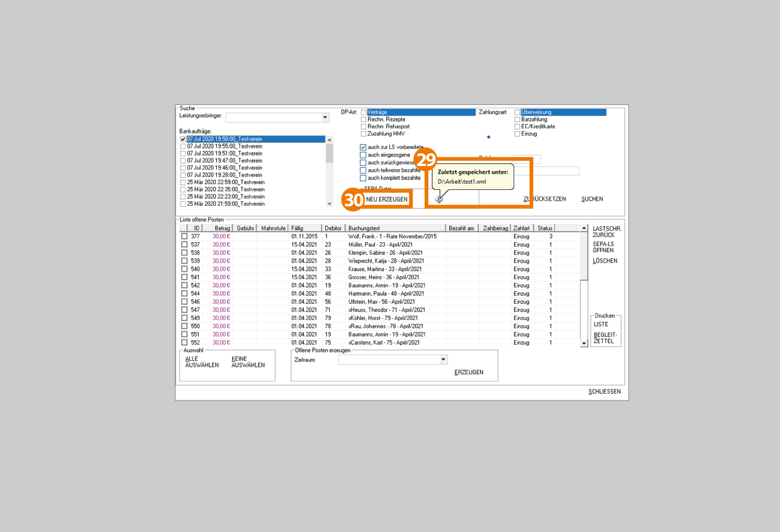The width and height of the screenshot is (780, 532).
Task: Click the down arrow of the offene Posten scrollbar
Action: coord(584,343)
